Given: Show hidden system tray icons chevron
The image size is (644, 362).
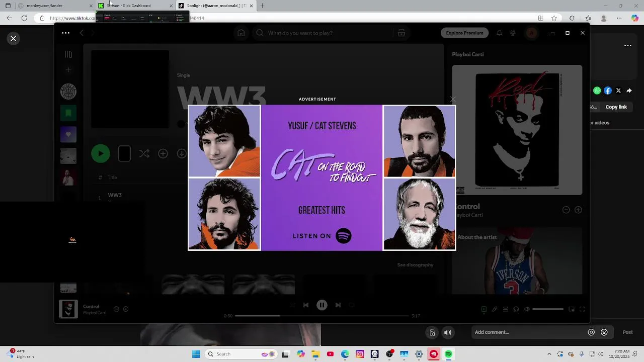Looking at the screenshot, I should tap(549, 354).
